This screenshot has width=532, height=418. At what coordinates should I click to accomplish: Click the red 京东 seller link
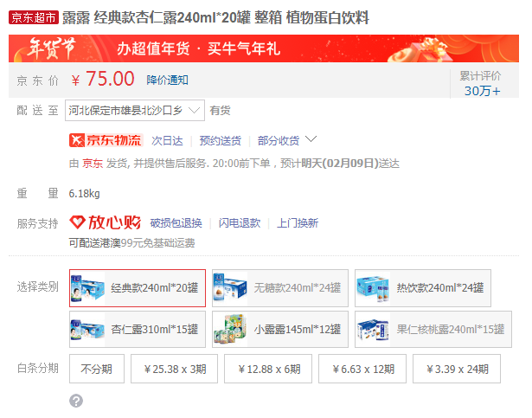point(93,164)
